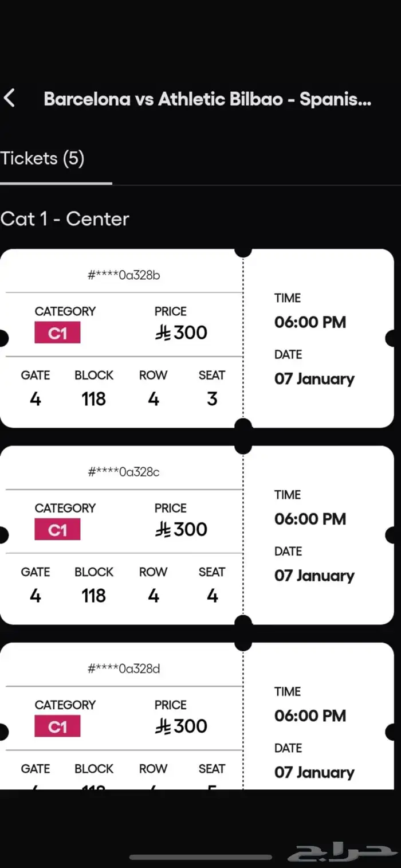This screenshot has width=401, height=868.
Task: Select ticket #****0a328d card
Action: [124, 668]
